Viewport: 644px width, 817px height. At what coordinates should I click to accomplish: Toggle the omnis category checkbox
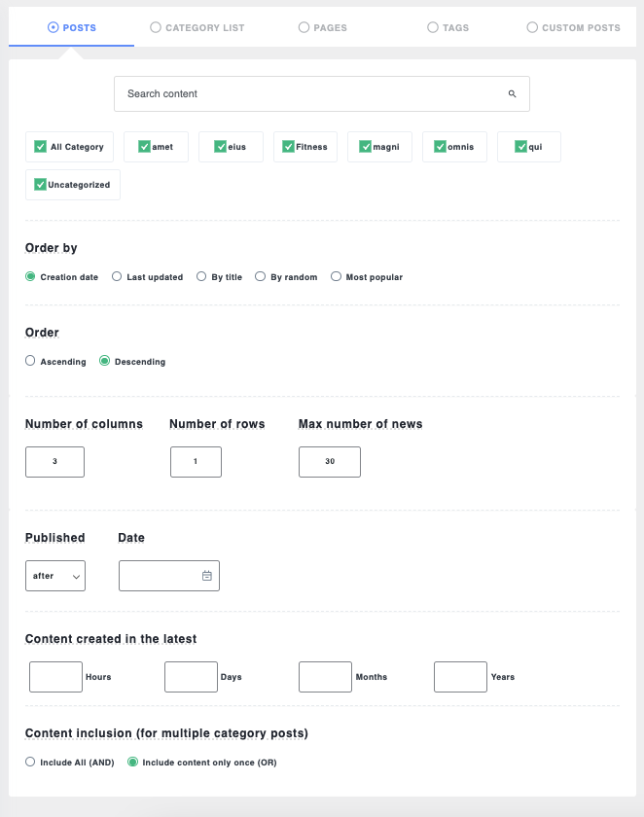(441, 147)
